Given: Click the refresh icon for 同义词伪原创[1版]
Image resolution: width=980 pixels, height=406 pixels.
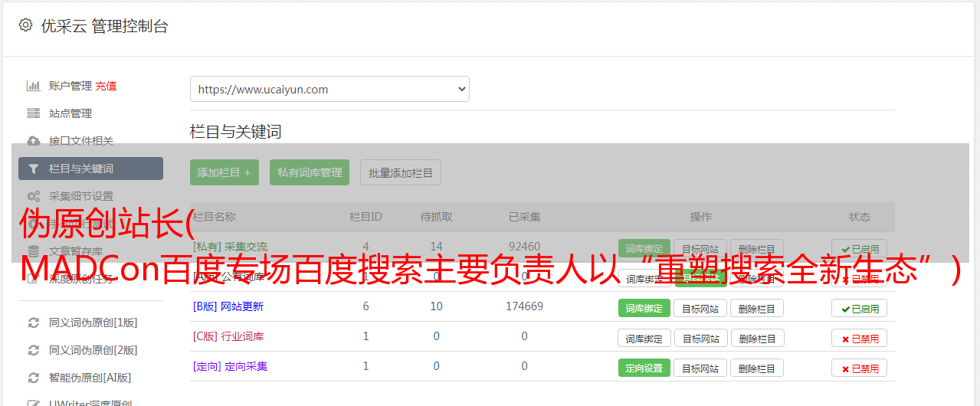Looking at the screenshot, I should [x=34, y=323].
